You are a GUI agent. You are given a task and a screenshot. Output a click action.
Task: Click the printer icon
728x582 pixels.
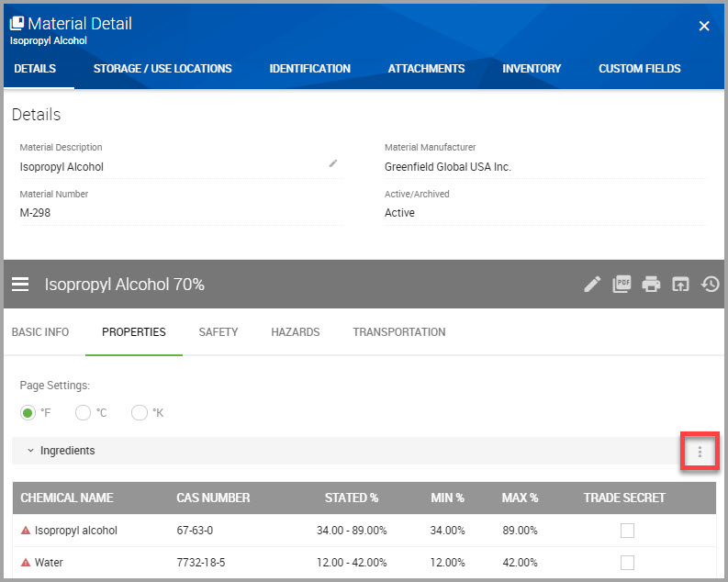pos(651,284)
